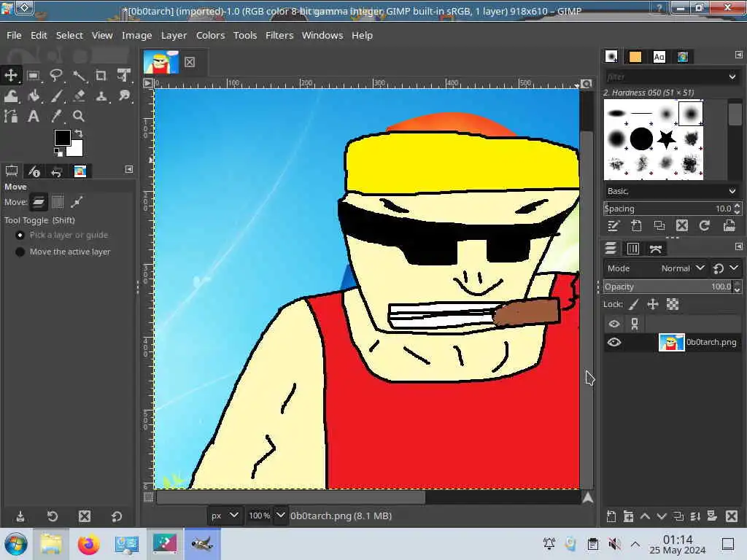This screenshot has width=747, height=560.
Task: Select 'Move the active layer' radio option
Action: pyautogui.click(x=20, y=252)
